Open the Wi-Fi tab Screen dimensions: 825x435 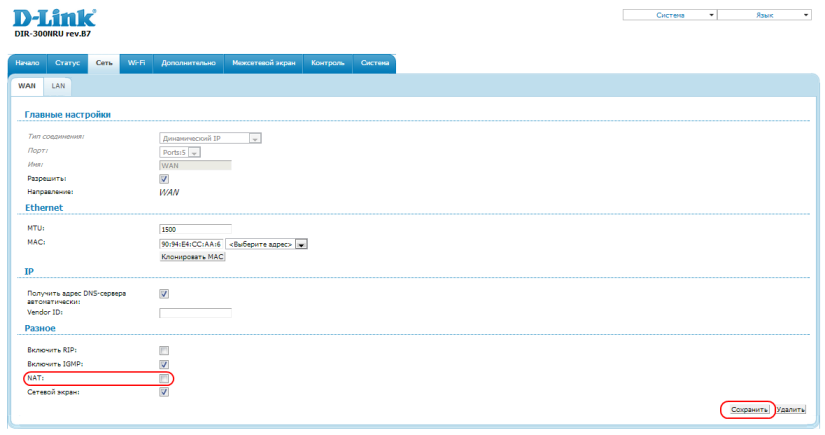click(136, 64)
